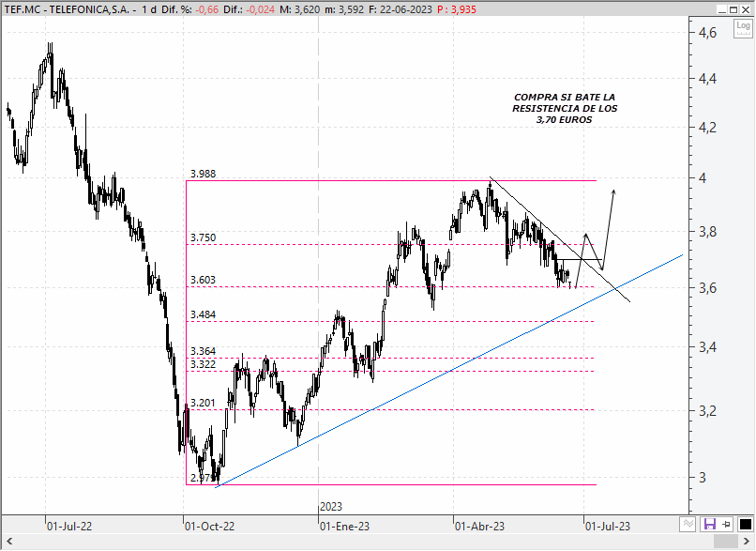Click the horizontal scrollbar right arrow

(x=746, y=541)
